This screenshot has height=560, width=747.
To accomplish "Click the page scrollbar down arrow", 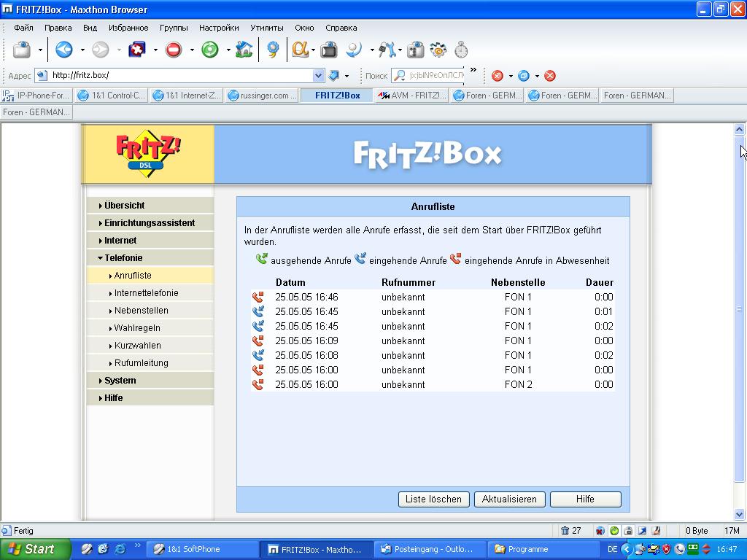I will click(739, 514).
